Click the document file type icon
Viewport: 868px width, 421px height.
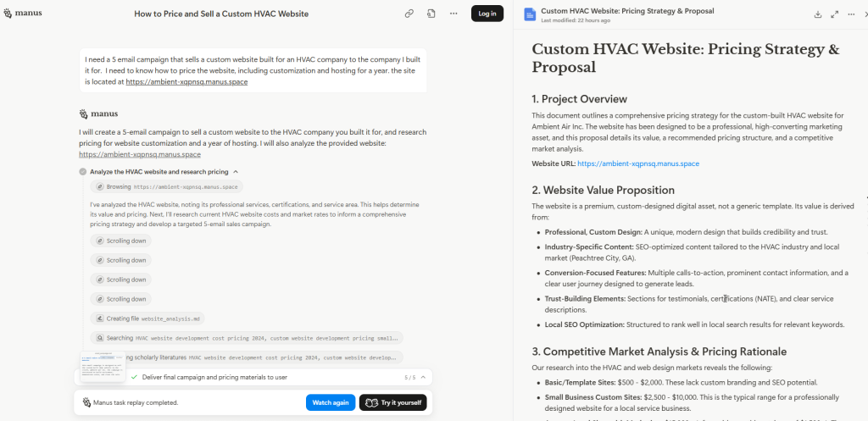coord(530,14)
